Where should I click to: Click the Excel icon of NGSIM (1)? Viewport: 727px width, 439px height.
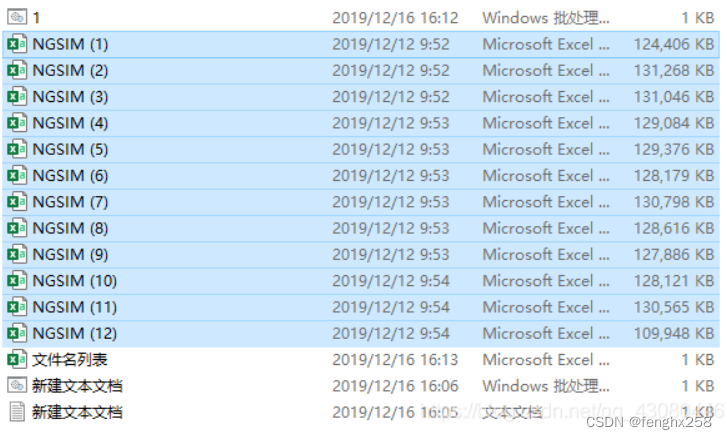pyautogui.click(x=17, y=44)
